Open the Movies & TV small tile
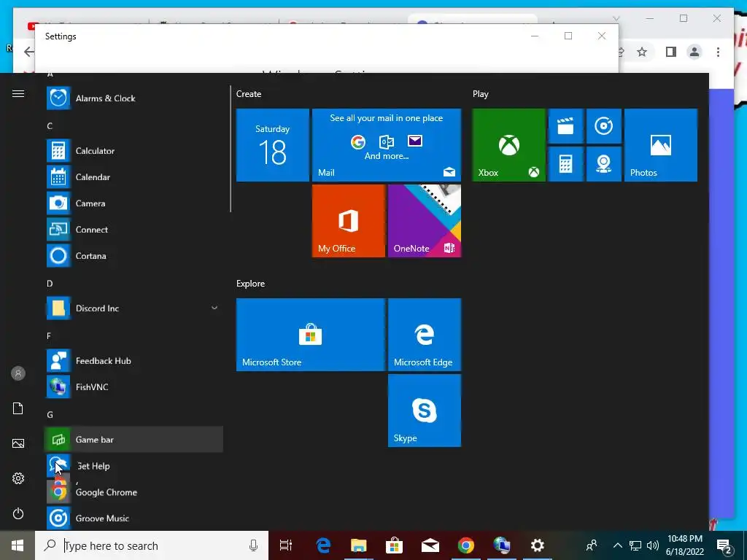The width and height of the screenshot is (747, 560). click(x=565, y=126)
